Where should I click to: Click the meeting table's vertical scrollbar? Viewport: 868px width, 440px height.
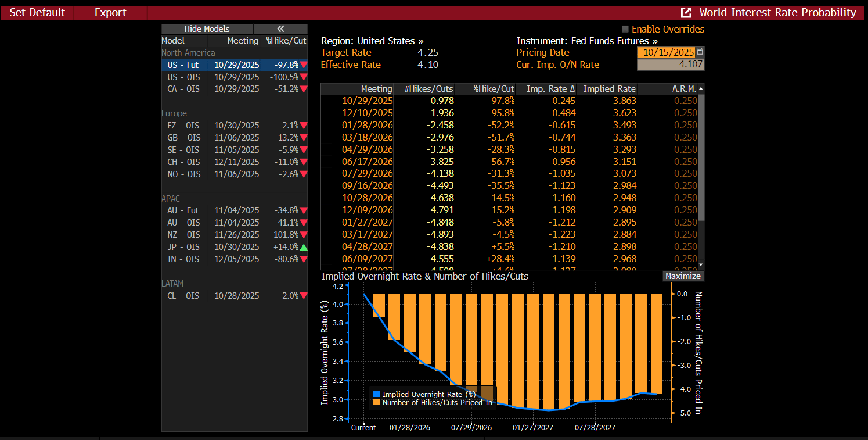[x=701, y=157]
